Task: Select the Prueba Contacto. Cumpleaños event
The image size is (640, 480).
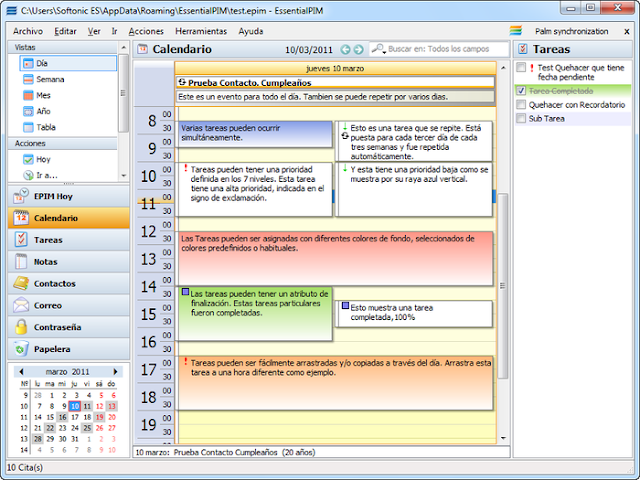Action: click(x=335, y=82)
